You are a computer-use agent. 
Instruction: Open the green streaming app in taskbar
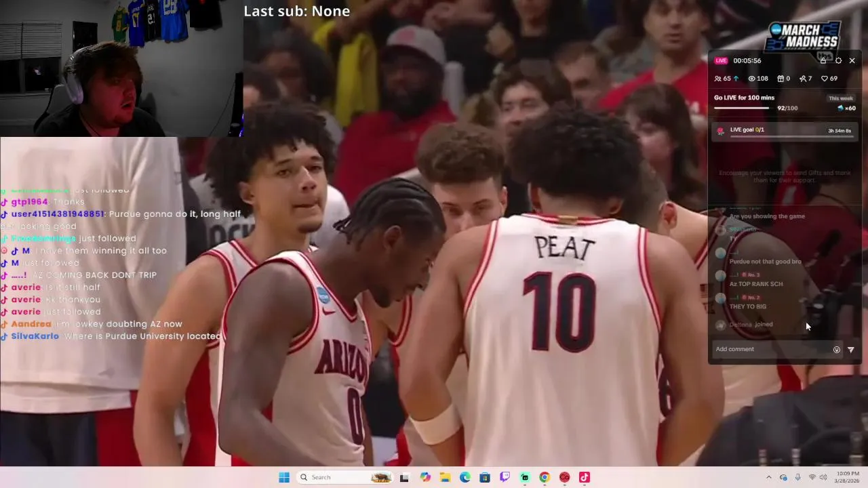pos(525,477)
